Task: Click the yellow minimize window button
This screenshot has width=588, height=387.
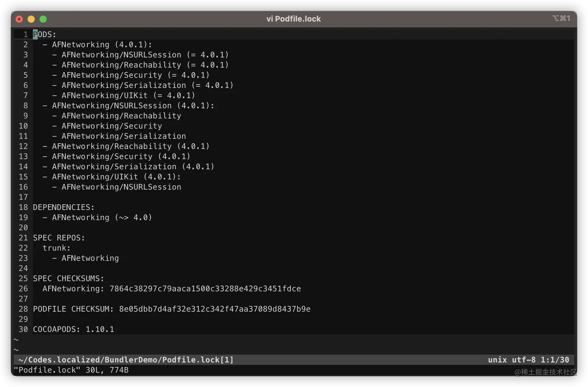Action: [x=31, y=19]
